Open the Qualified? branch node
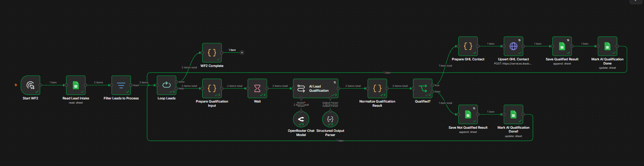Screen dimensions: 644x166 click(422, 88)
